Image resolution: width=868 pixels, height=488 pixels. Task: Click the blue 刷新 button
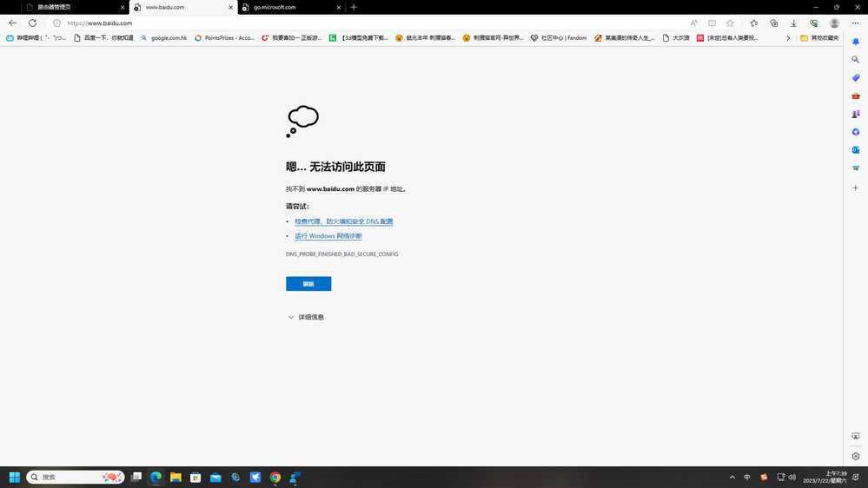(308, 284)
